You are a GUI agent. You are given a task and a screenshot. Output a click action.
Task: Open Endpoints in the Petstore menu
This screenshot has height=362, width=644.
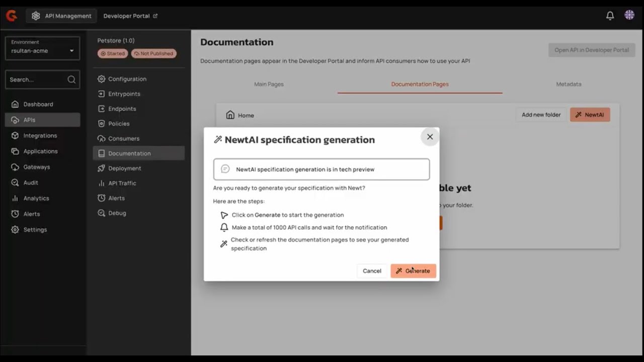pos(122,109)
